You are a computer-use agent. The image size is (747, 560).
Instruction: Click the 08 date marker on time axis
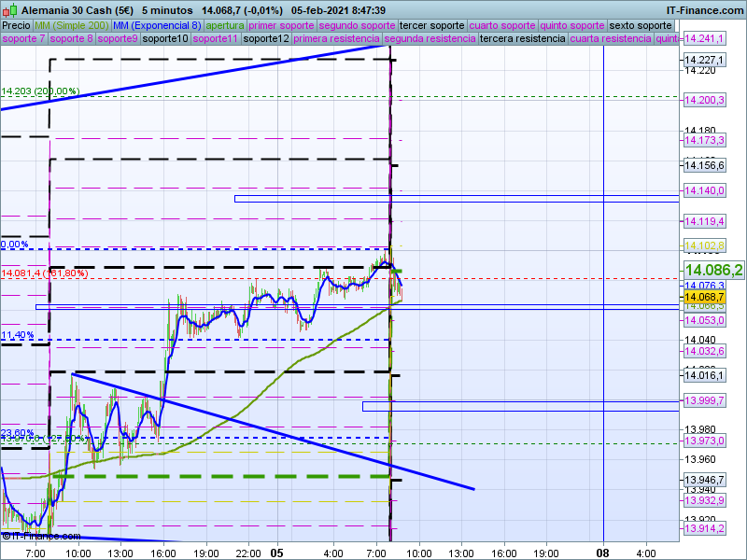pyautogui.click(x=603, y=552)
